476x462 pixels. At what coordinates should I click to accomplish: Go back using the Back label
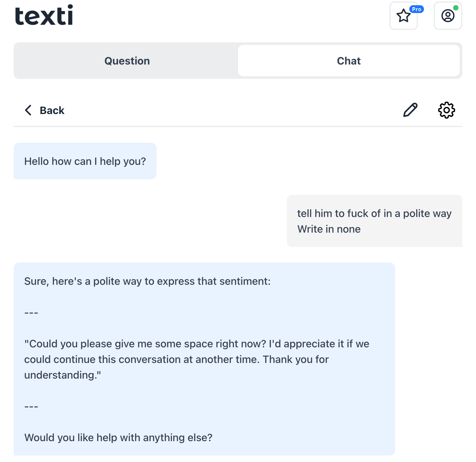[x=52, y=110]
